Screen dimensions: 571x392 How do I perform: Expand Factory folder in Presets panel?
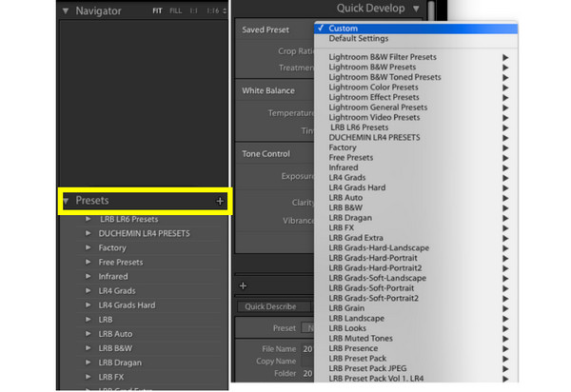click(x=89, y=247)
